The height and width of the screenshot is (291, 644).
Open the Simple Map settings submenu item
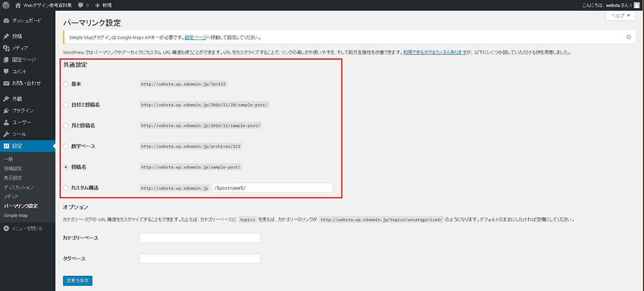click(16, 215)
